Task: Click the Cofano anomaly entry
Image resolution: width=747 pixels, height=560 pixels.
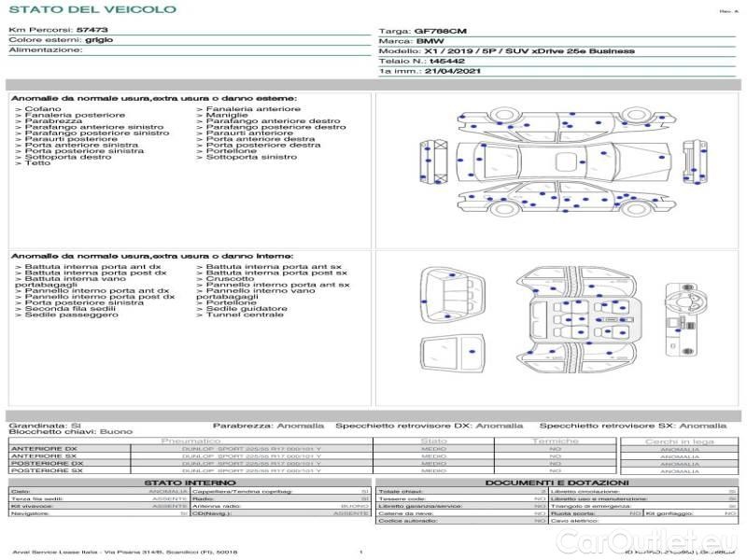Action: click(x=38, y=109)
